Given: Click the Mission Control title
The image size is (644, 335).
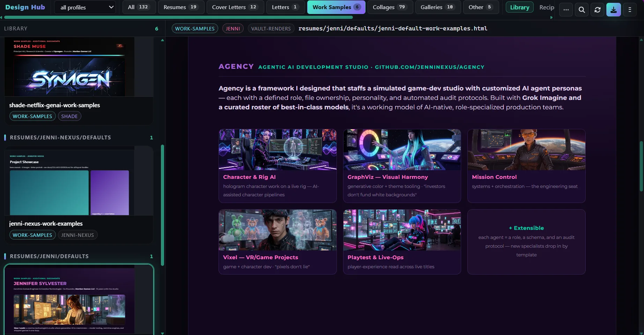Looking at the screenshot, I should (494, 177).
